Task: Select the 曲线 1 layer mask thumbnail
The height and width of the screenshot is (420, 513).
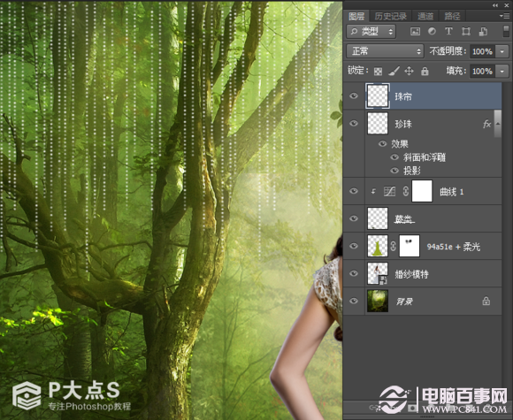Action: coord(422,191)
